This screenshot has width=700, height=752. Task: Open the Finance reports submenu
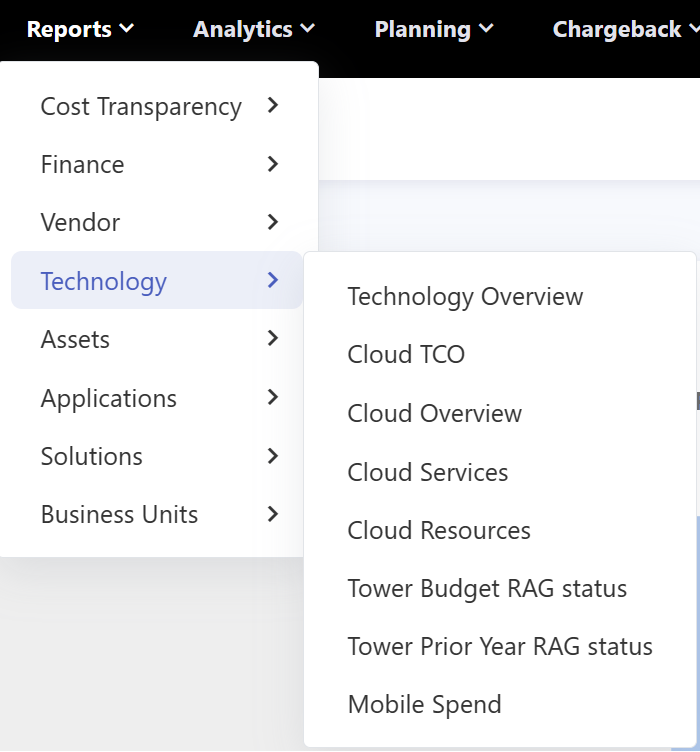point(158,164)
